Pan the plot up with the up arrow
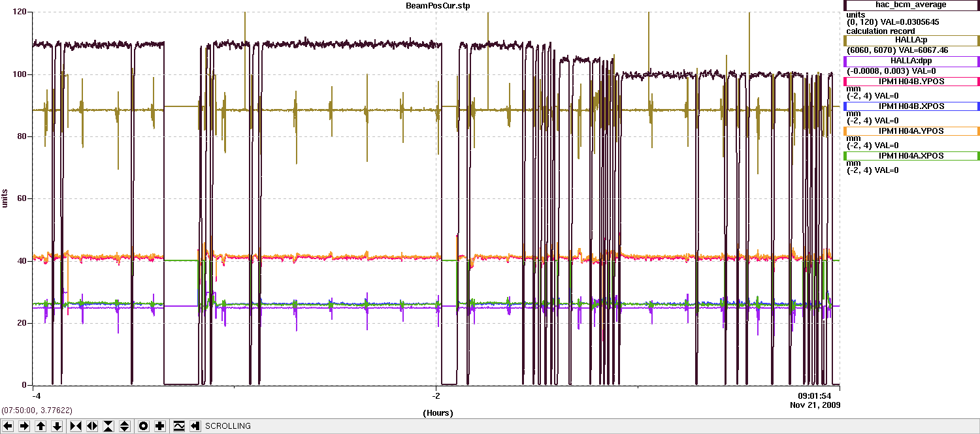The image size is (980, 434). [41, 426]
